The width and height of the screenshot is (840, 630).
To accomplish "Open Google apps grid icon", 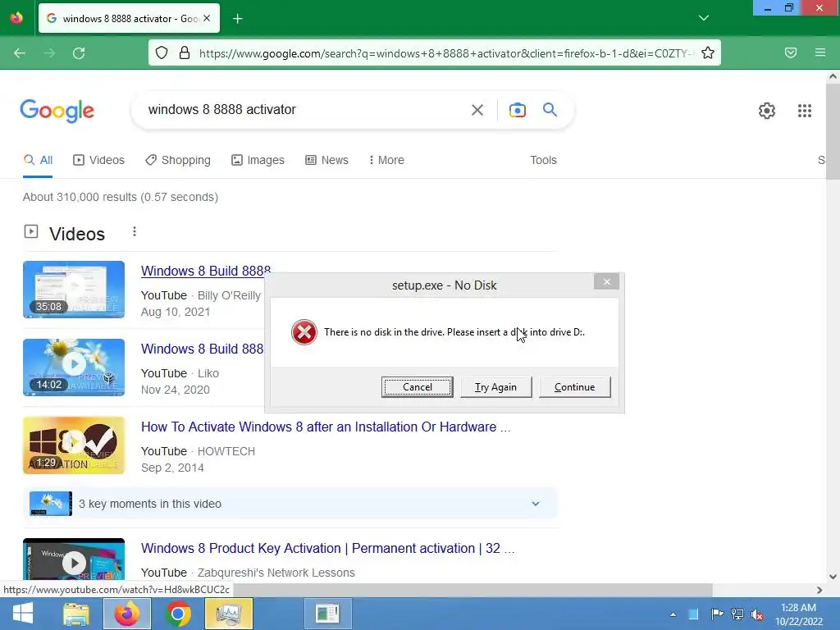I will pyautogui.click(x=804, y=111).
